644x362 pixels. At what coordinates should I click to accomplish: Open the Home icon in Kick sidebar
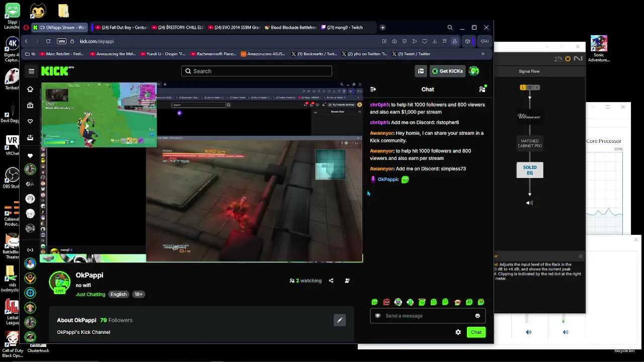coord(30,89)
